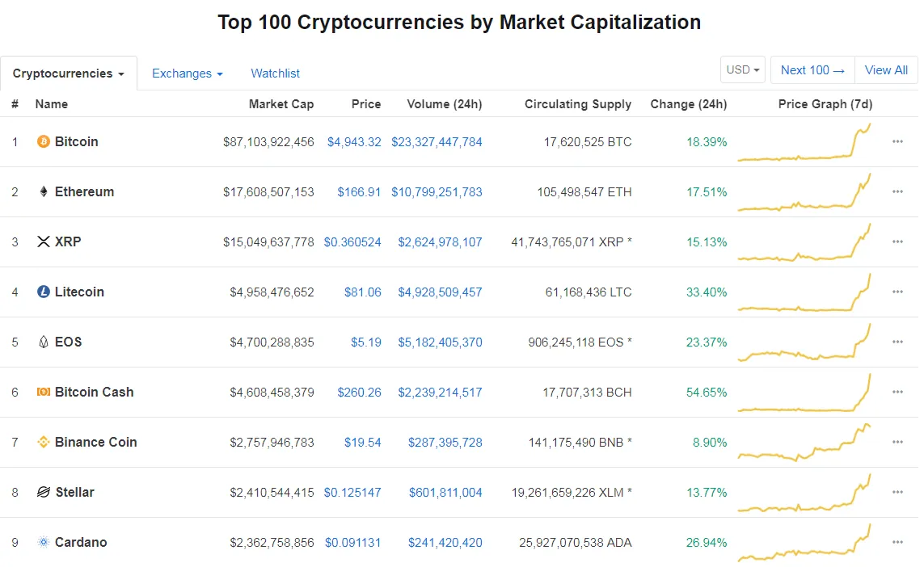Image resolution: width=924 pixels, height=567 pixels.
Task: Open Ethereum price link $166.91
Action: point(359,192)
